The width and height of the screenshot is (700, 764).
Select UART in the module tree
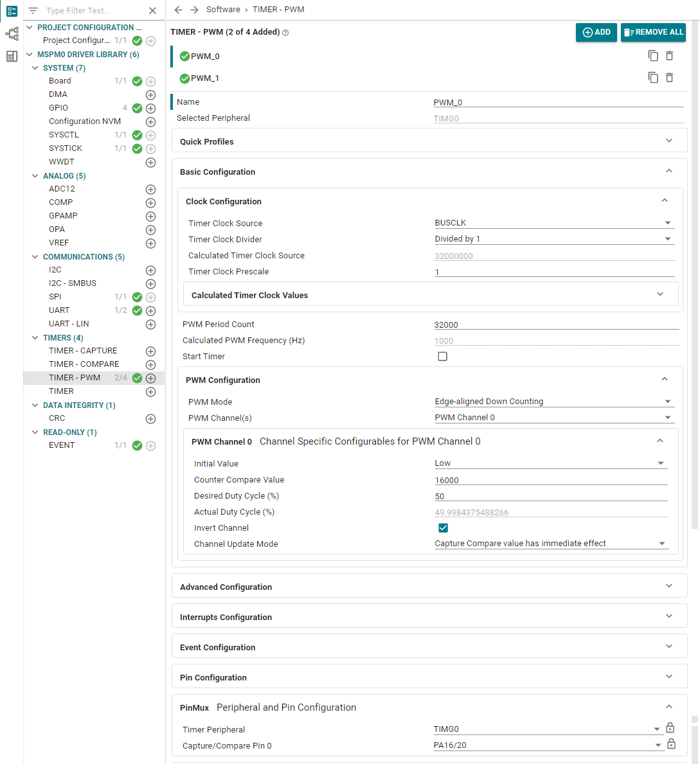59,310
